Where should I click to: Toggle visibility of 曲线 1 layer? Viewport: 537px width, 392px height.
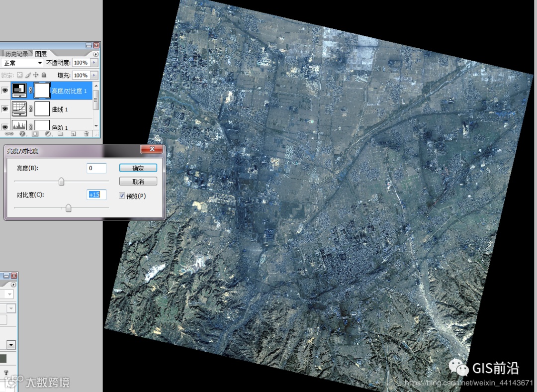point(5,109)
